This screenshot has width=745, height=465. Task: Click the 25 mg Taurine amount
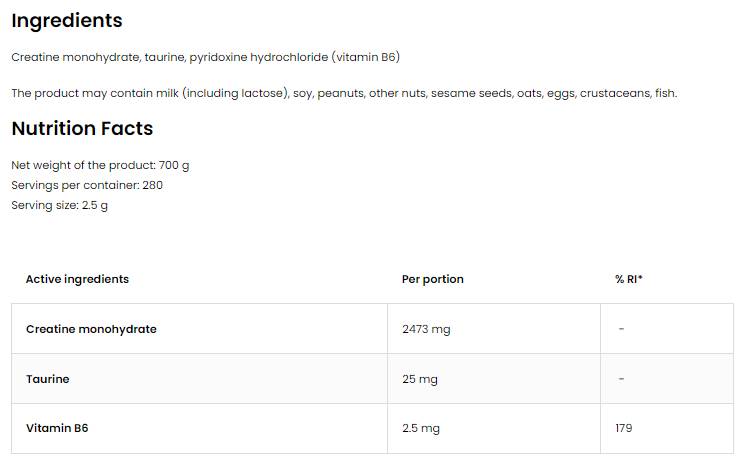(420, 379)
